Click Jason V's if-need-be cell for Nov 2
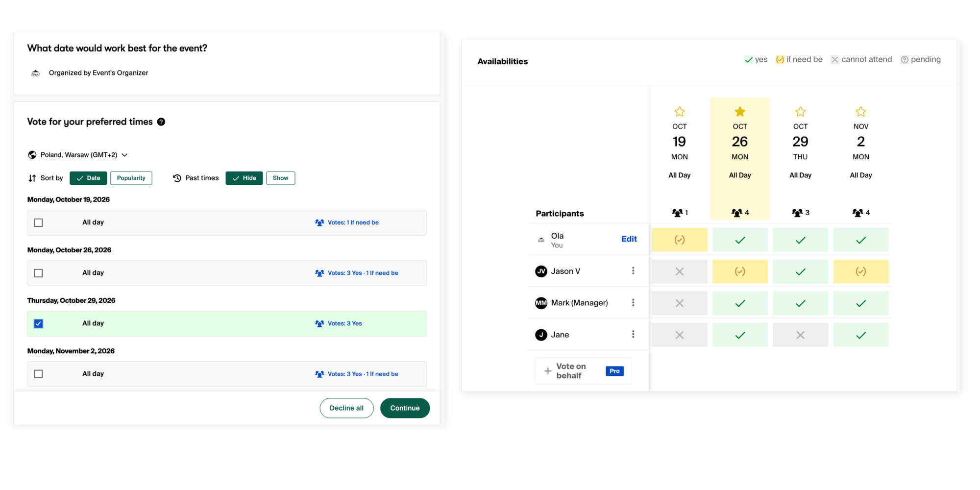The height and width of the screenshot is (490, 980). point(861,271)
